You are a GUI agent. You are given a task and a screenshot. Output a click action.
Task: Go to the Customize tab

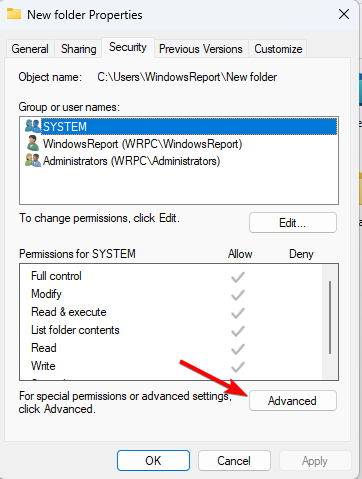[278, 49]
